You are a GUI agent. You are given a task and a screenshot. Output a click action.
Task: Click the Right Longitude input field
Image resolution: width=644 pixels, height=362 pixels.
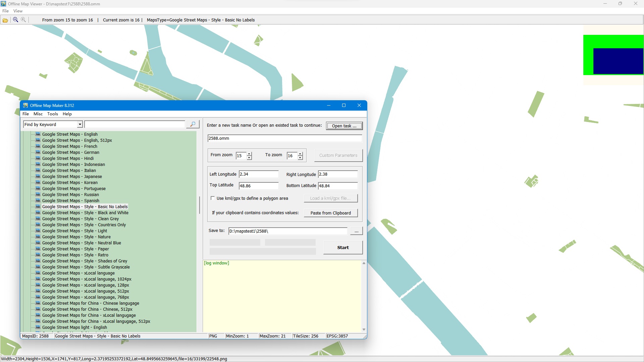pos(338,174)
